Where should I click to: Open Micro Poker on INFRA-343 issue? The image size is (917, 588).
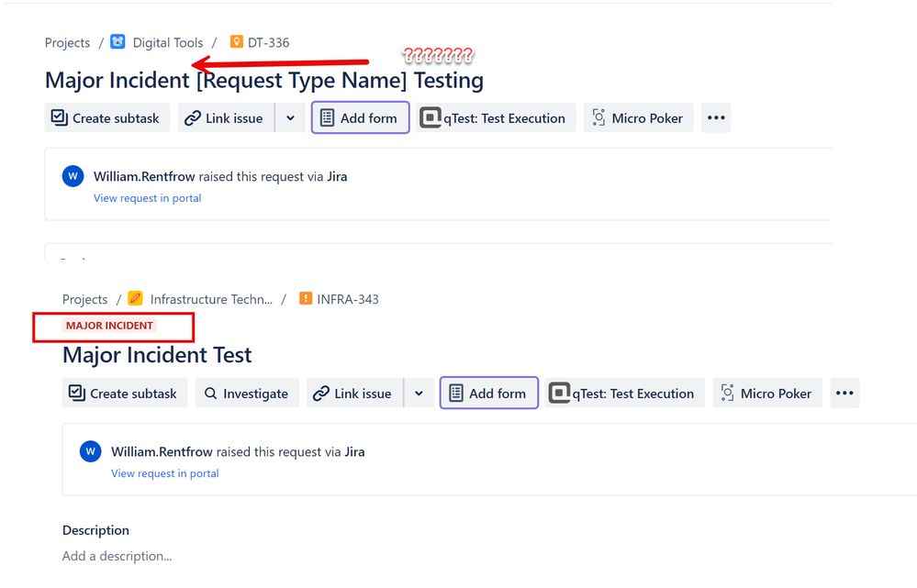(x=767, y=394)
